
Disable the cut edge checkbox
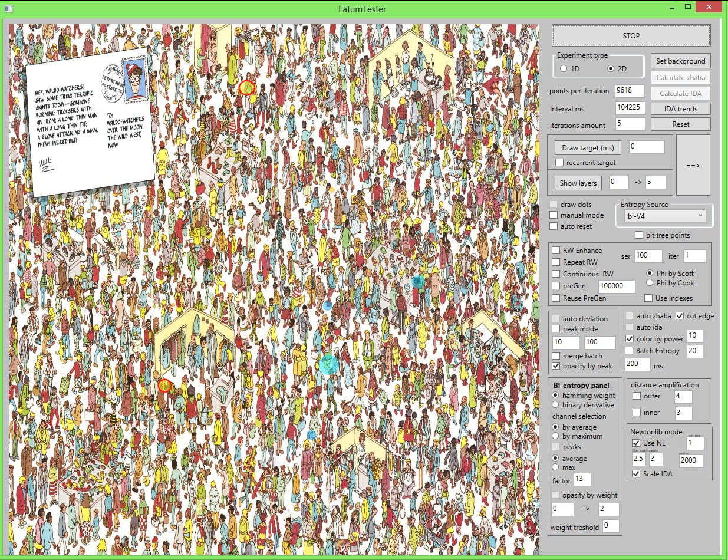click(x=680, y=316)
